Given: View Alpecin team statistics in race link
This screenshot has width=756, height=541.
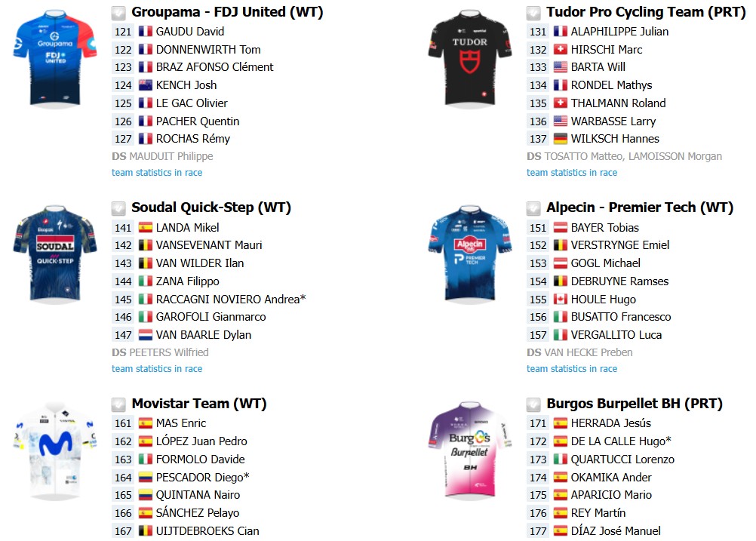Looking at the screenshot, I should 572,368.
